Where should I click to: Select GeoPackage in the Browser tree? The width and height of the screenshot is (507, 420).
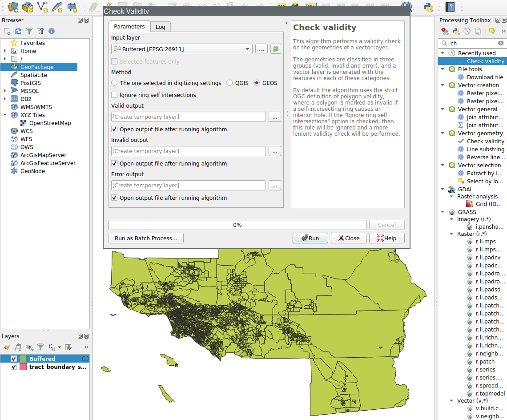click(36, 67)
